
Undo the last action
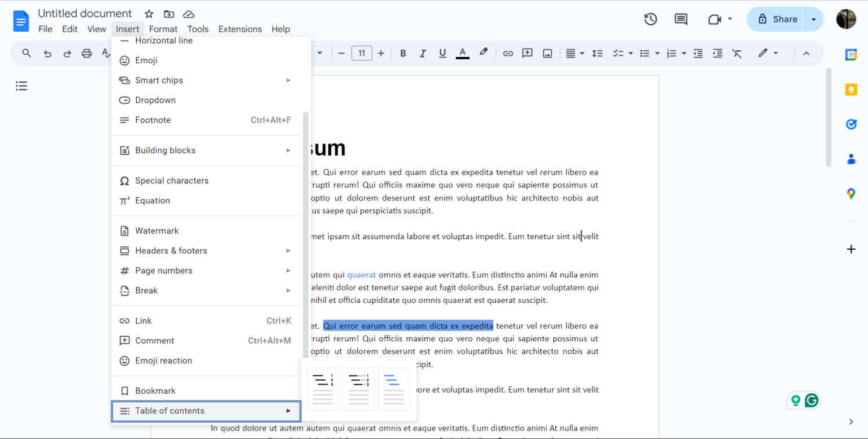[x=46, y=53]
